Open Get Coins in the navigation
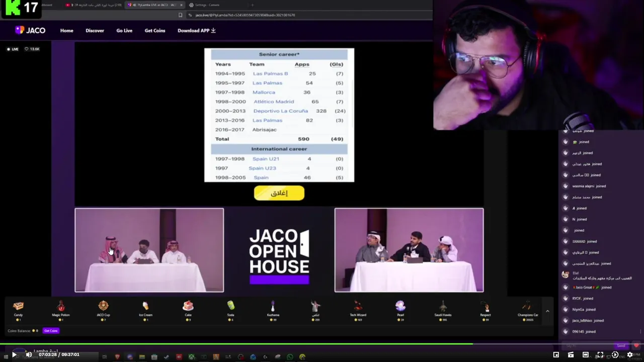The height and width of the screenshot is (362, 644). click(x=155, y=31)
